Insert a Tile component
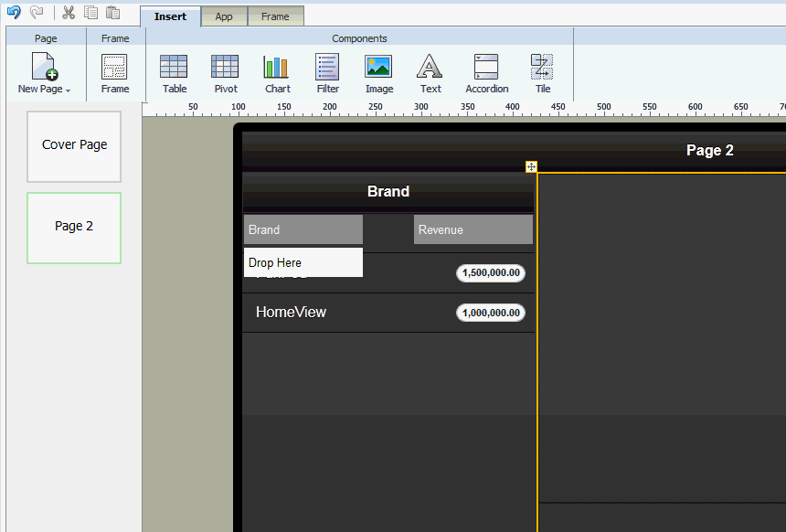Viewport: 786px width, 532px height. click(x=542, y=73)
